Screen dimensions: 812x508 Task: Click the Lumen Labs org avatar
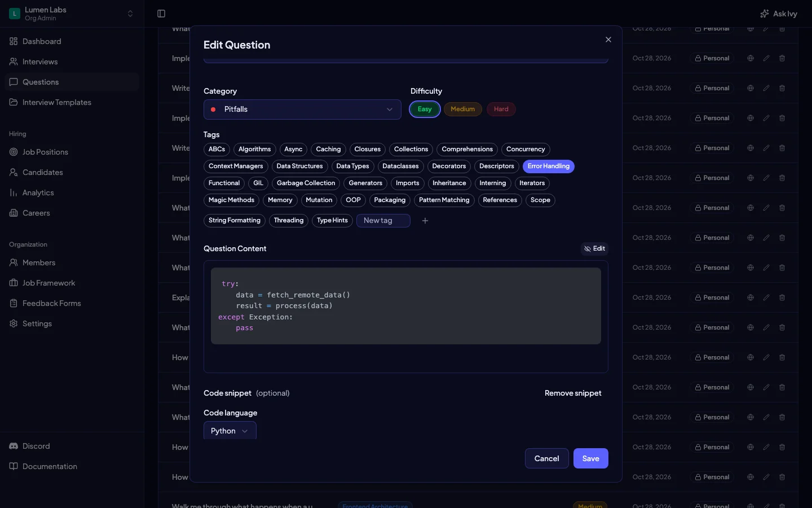pos(15,14)
